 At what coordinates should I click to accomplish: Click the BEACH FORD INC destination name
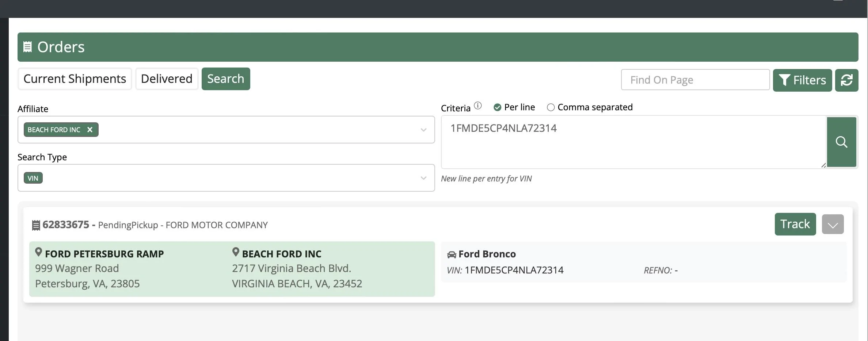(x=282, y=254)
